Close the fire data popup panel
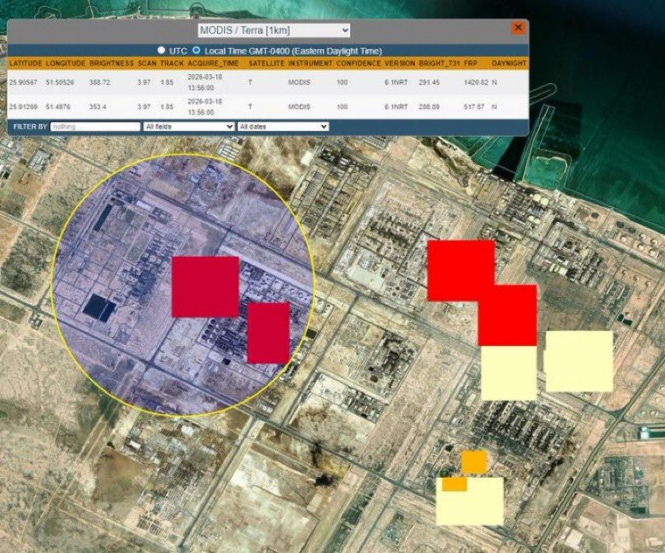The image size is (665, 553). [518, 28]
